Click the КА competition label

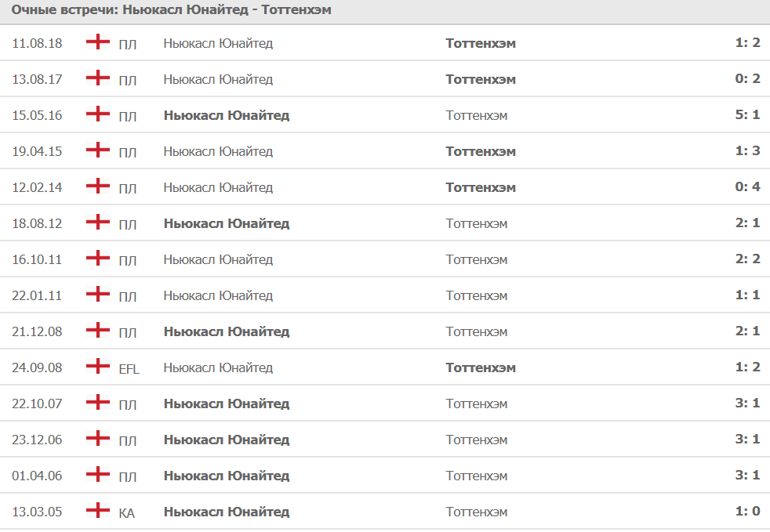pos(126,512)
